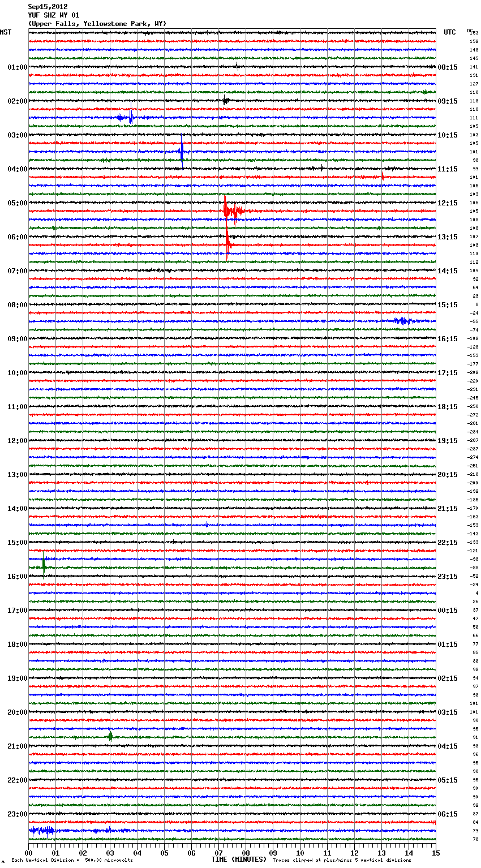Click the 13:15 UTC time label
Screen dimensions: 481x868
(x=448, y=237)
